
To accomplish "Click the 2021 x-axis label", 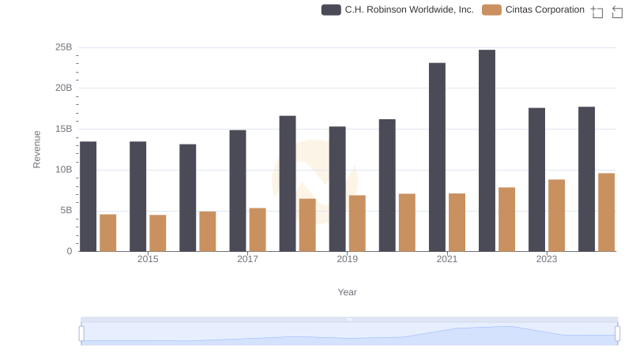I will [447, 259].
